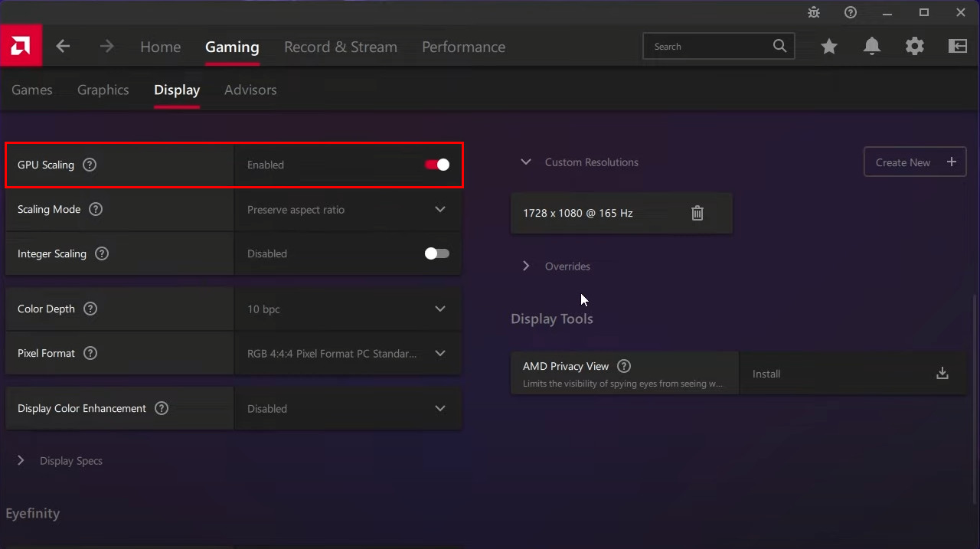Delete the 1728 x 1080 custom resolution
This screenshot has height=549, width=980.
pyautogui.click(x=697, y=213)
